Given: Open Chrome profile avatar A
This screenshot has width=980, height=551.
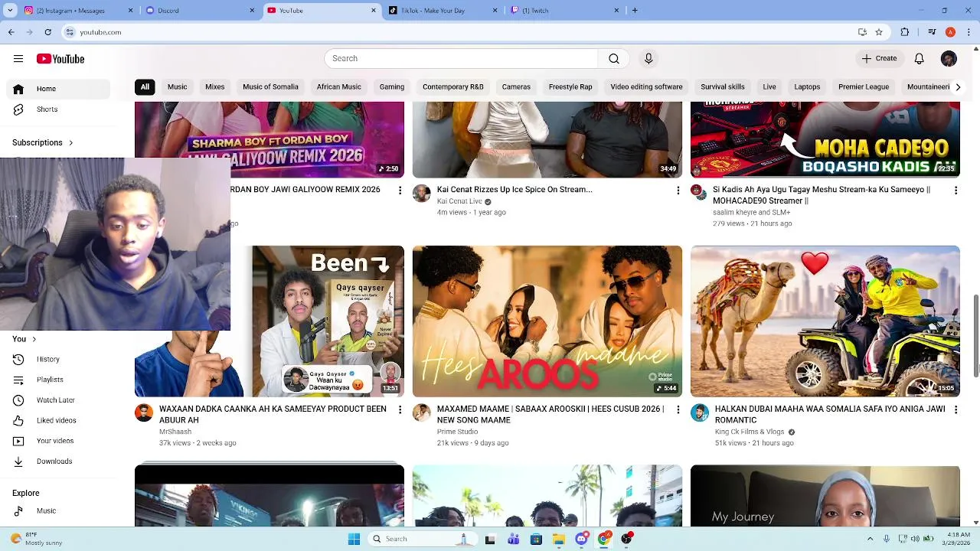Looking at the screenshot, I should pyautogui.click(x=950, y=32).
